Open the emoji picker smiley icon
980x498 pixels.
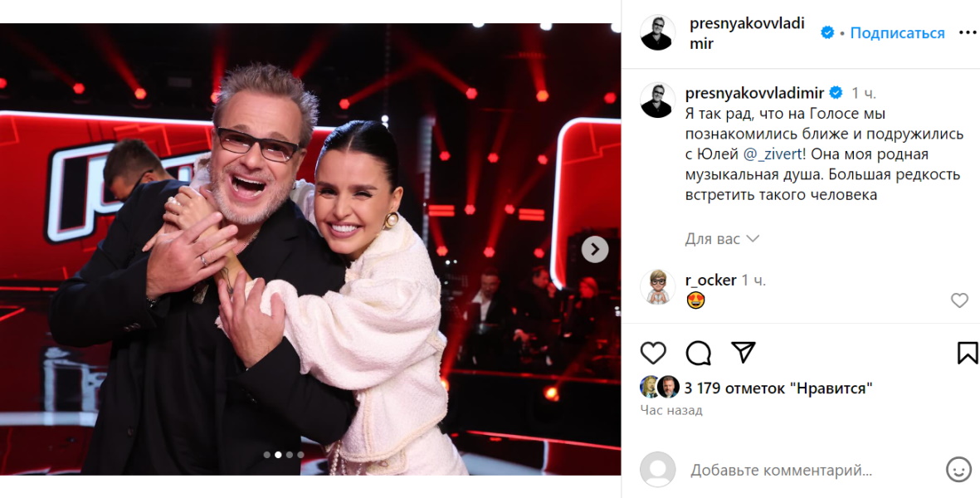click(958, 469)
